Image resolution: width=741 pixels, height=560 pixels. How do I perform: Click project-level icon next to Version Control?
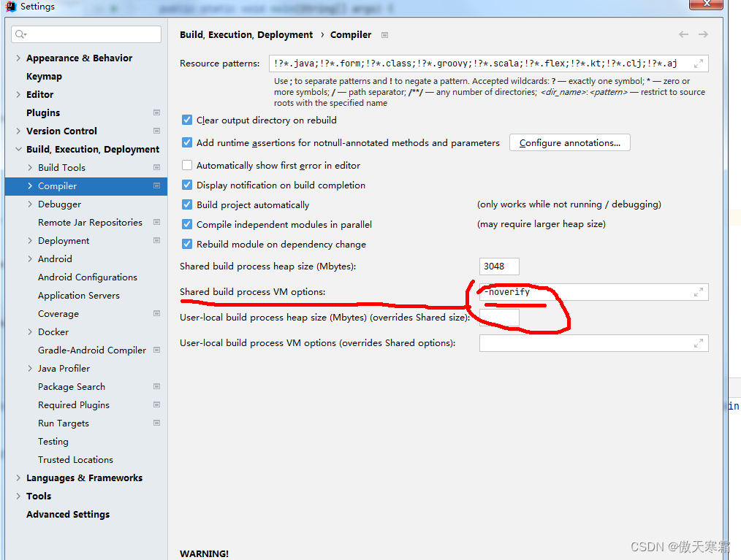tap(157, 131)
